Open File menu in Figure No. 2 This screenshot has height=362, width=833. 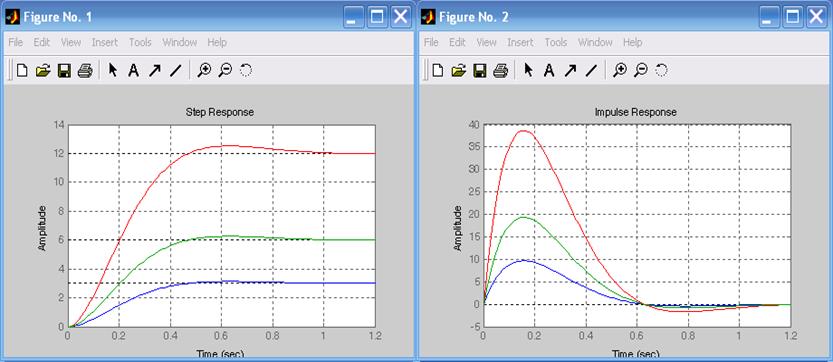pyautogui.click(x=431, y=42)
